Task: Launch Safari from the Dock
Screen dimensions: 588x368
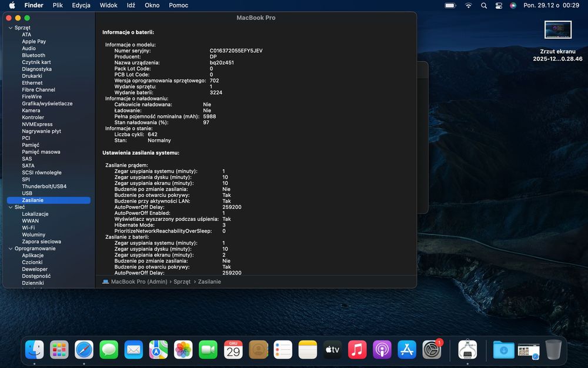Action: click(84, 350)
